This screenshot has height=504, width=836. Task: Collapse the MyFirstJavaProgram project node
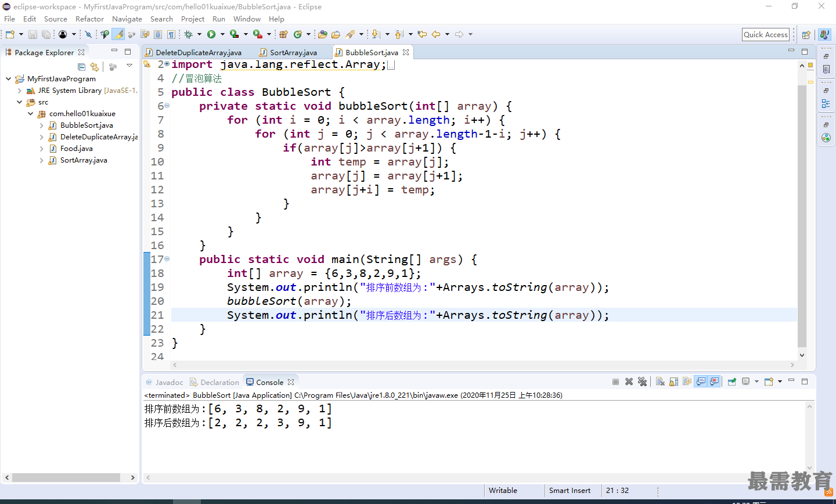(x=8, y=78)
